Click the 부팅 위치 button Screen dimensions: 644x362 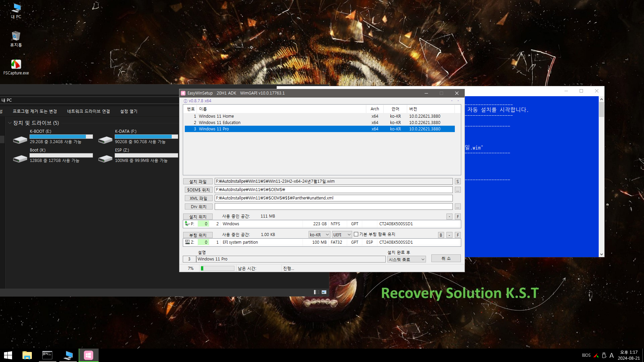(x=198, y=235)
